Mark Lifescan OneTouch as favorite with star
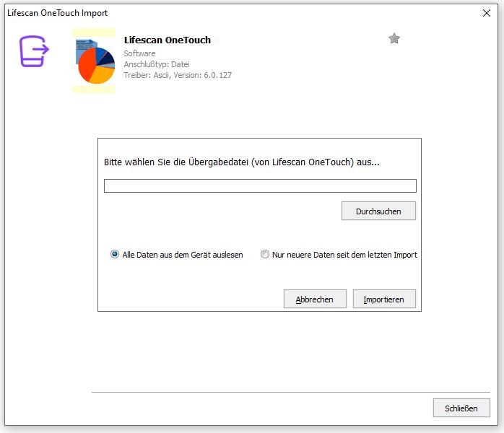 click(x=394, y=38)
